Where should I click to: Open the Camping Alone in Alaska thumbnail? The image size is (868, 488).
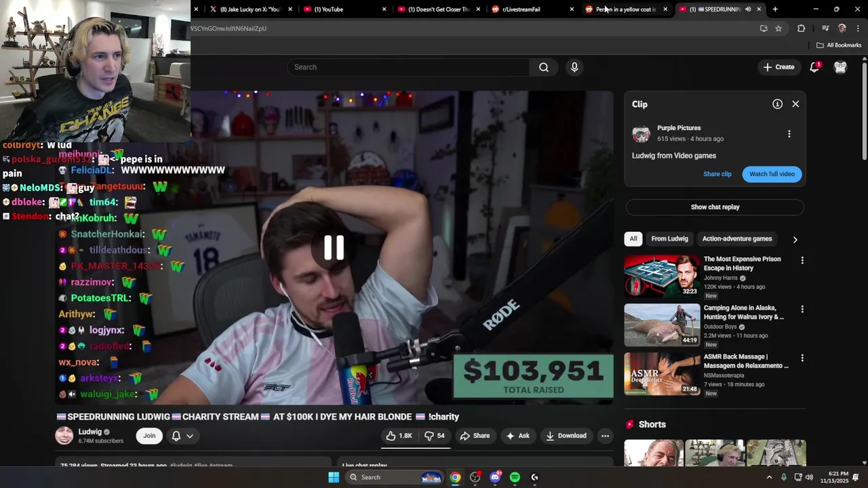(662, 325)
